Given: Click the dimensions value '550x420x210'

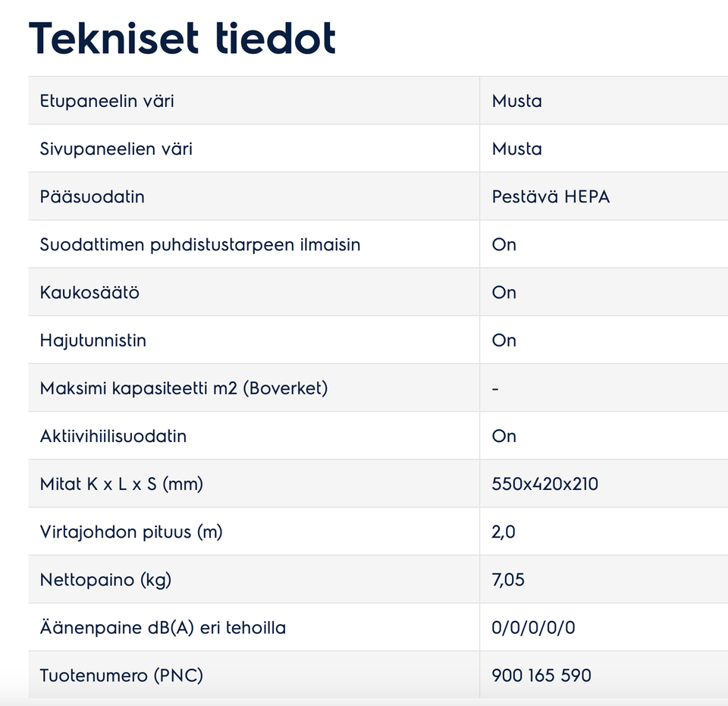Looking at the screenshot, I should point(544,483).
